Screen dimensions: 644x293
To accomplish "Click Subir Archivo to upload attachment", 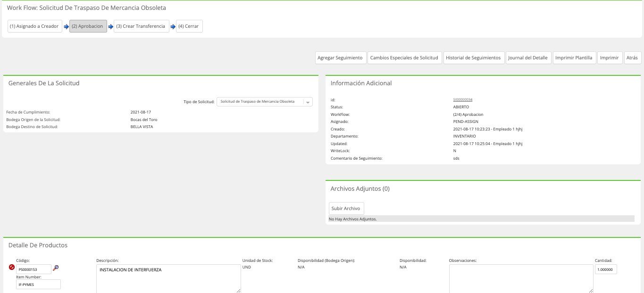I will click(x=346, y=209).
